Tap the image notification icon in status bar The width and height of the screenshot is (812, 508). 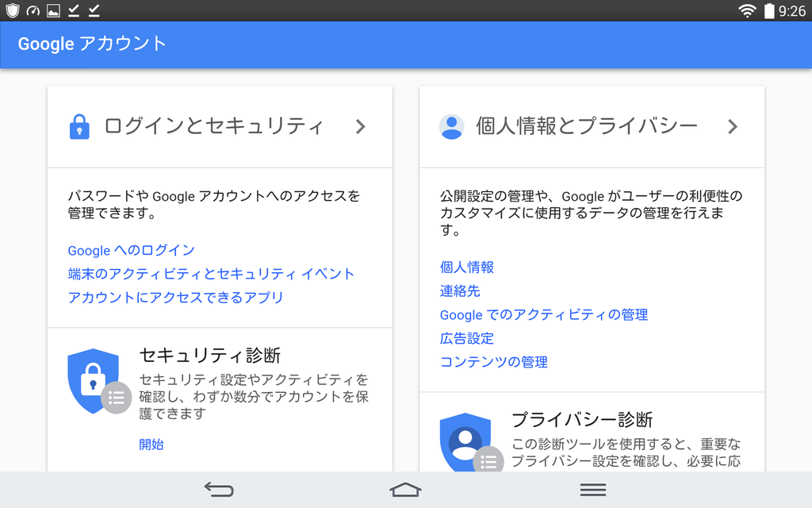pos(53,10)
